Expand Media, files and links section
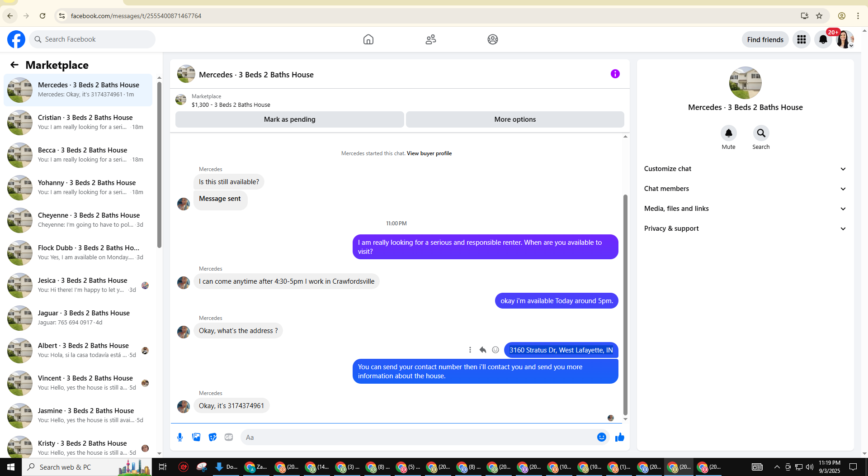This screenshot has height=476, width=868. coord(745,209)
